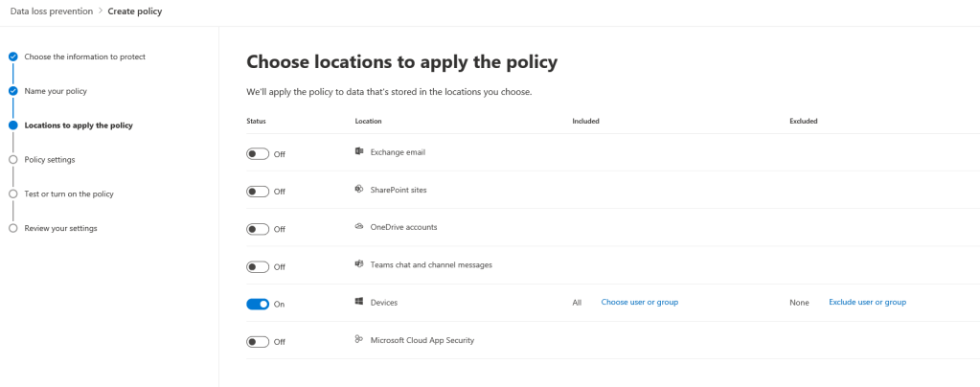Click the completed checkmark for Name your policy
Screen dimensions: 980x387
coord(12,91)
